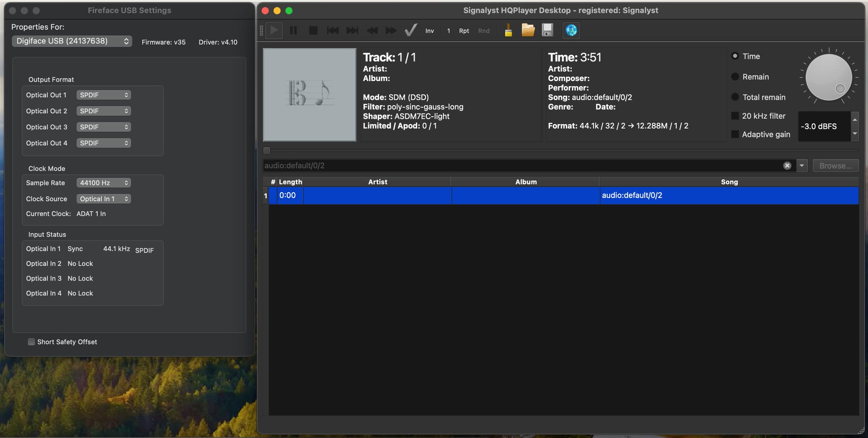The height and width of the screenshot is (438, 868).
Task: Select the Time radio button
Action: 735,56
